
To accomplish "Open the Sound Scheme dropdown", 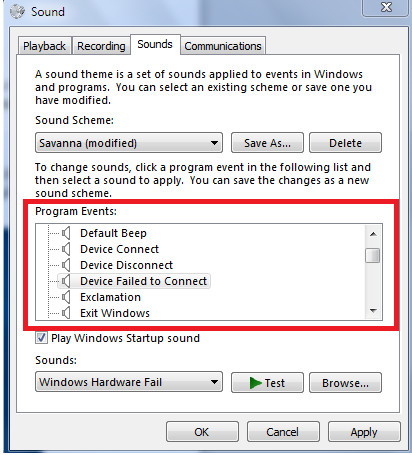I will tap(129, 143).
